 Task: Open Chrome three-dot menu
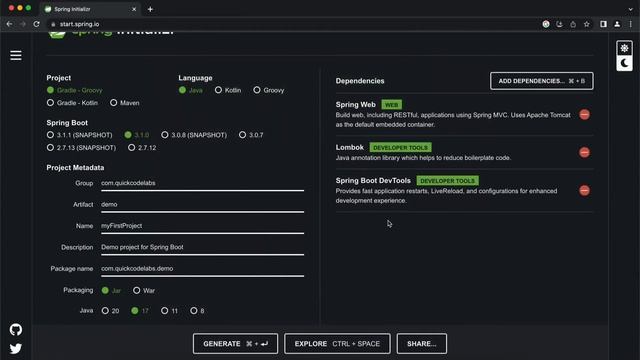click(631, 24)
